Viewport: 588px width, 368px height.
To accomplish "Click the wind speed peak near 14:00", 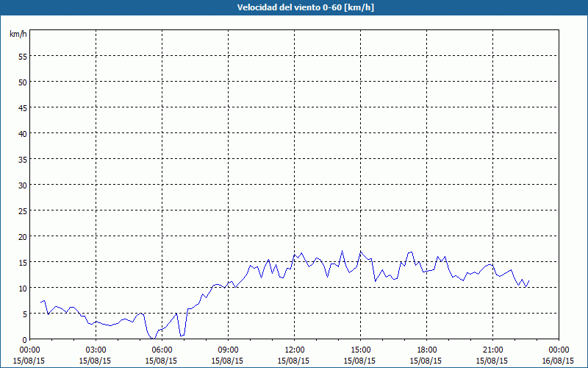I will point(342,250).
